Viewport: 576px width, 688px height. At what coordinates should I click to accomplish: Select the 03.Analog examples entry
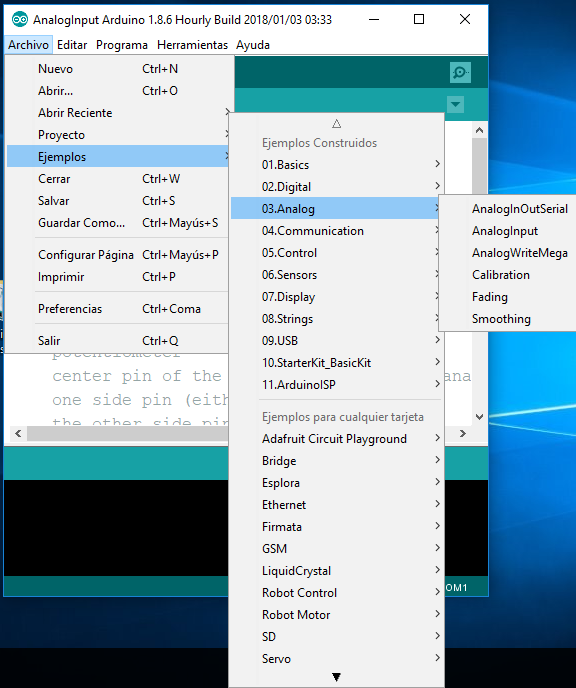[336, 208]
